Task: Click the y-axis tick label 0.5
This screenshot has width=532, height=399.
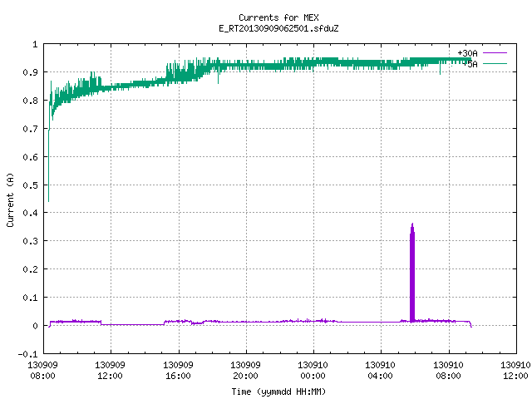Action: click(30, 185)
